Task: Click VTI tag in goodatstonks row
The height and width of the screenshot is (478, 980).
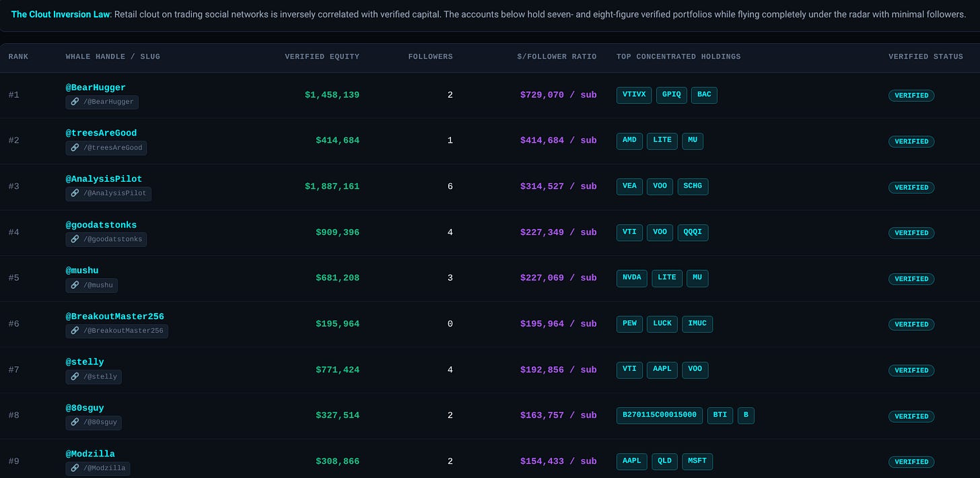Action: [629, 232]
